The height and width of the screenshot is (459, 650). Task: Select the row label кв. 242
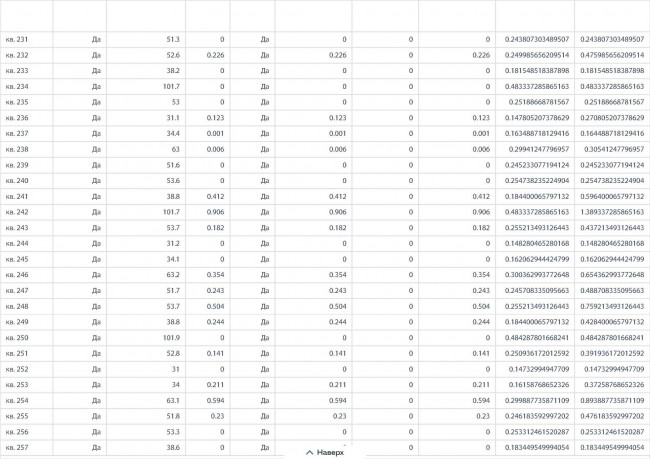click(x=17, y=212)
